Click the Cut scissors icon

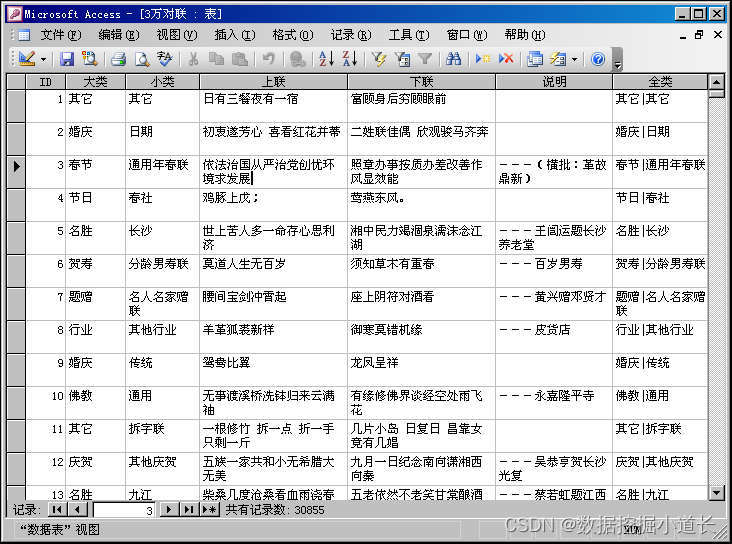pyautogui.click(x=193, y=59)
